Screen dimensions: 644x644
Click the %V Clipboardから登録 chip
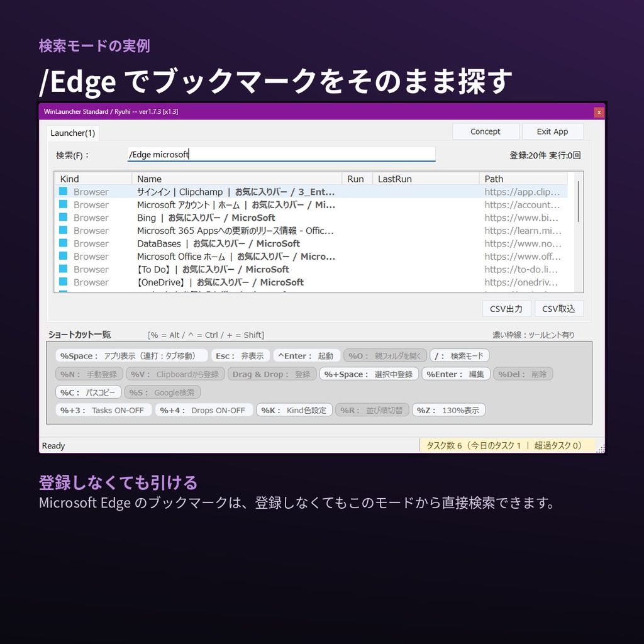[x=175, y=374]
